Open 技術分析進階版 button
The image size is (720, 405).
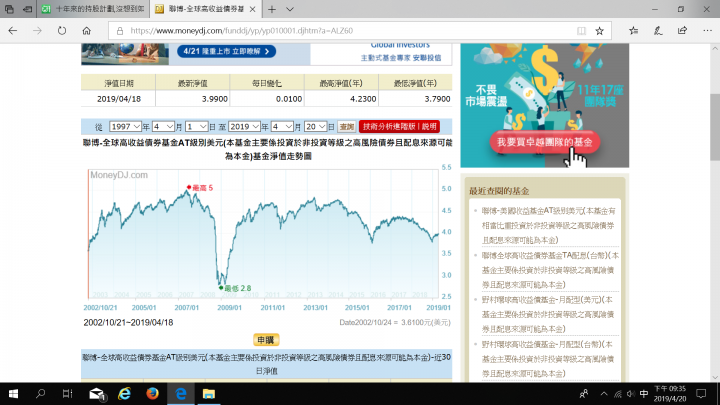click(x=399, y=126)
